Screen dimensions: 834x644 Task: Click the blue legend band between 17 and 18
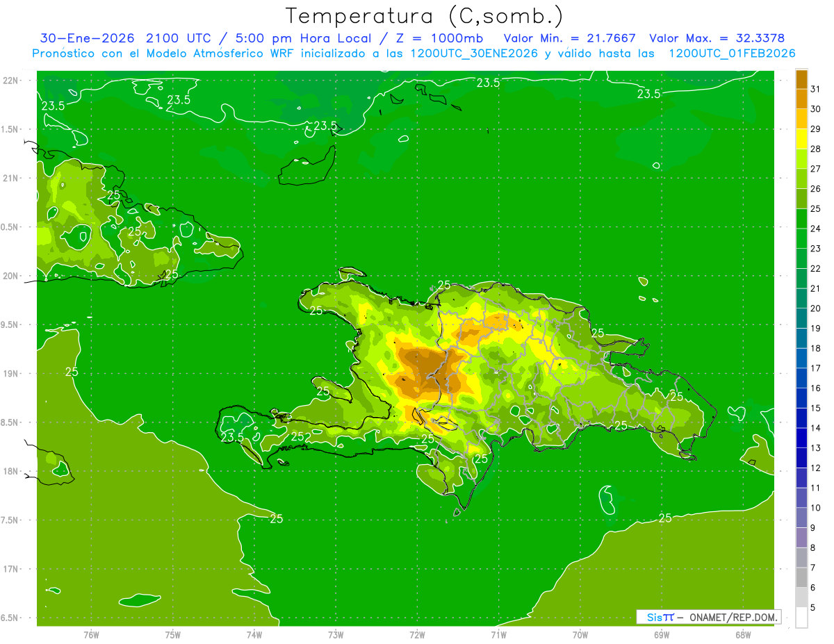(801, 358)
